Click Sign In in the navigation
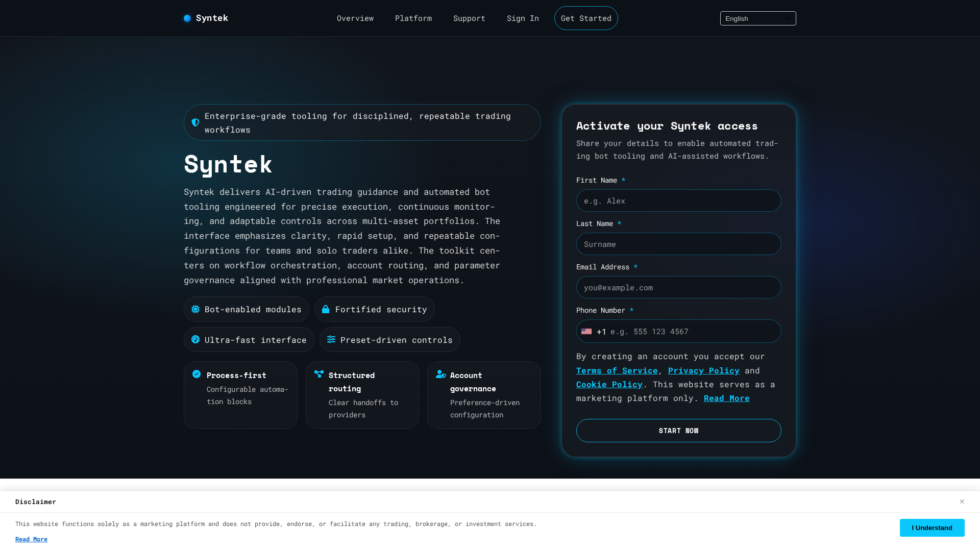Viewport: 980px width, 551px height. click(x=523, y=18)
